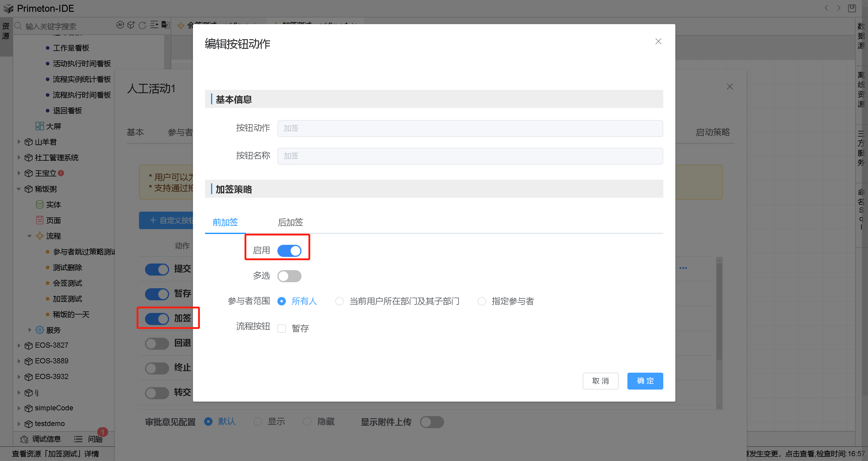Click the 确定 button
The height and width of the screenshot is (461, 868).
(645, 381)
